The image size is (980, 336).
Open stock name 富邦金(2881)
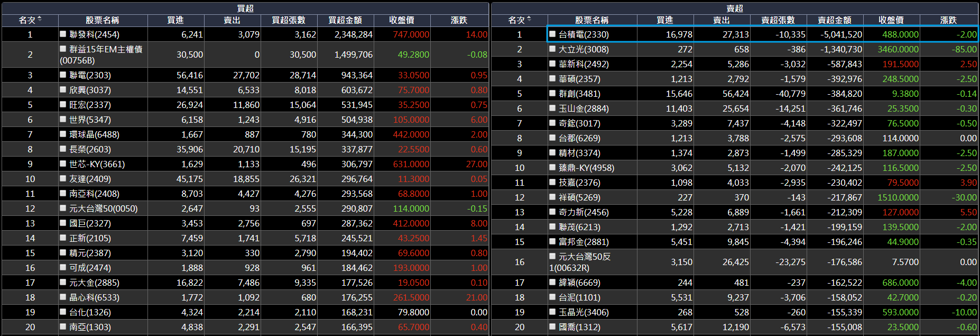coord(584,242)
